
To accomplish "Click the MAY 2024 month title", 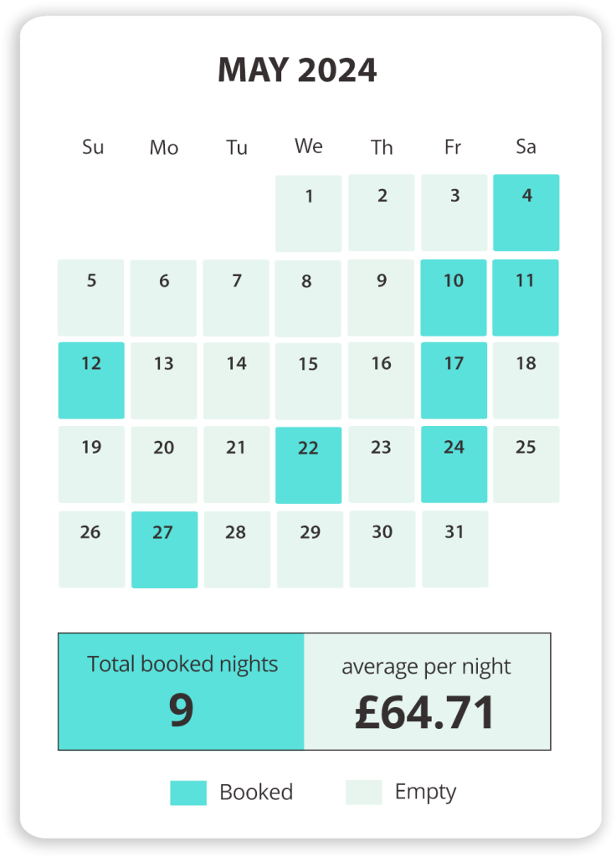I will 297,70.
